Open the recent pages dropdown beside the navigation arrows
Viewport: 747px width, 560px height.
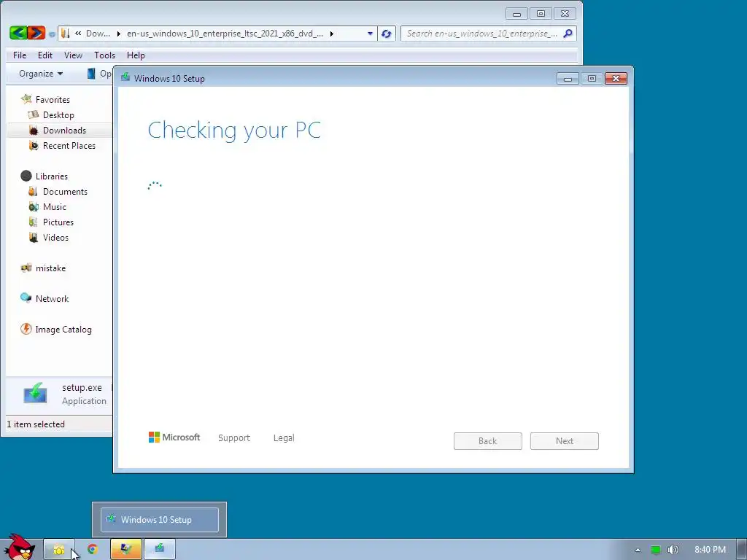point(52,34)
